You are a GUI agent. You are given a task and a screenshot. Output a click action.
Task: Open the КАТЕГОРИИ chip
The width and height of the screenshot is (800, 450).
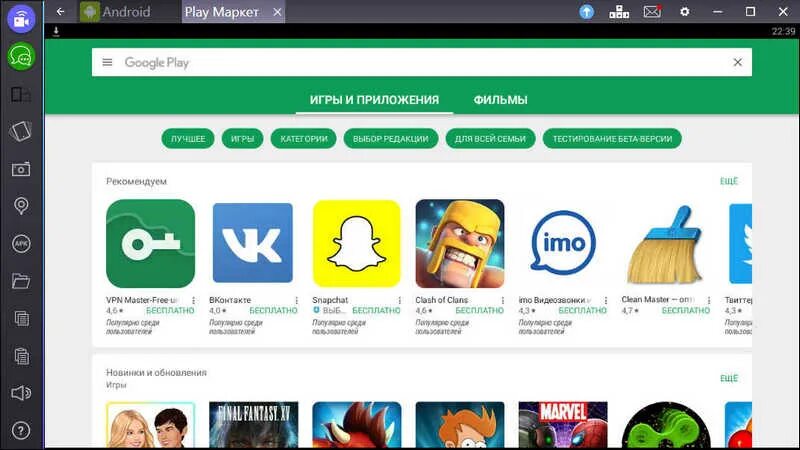point(304,139)
